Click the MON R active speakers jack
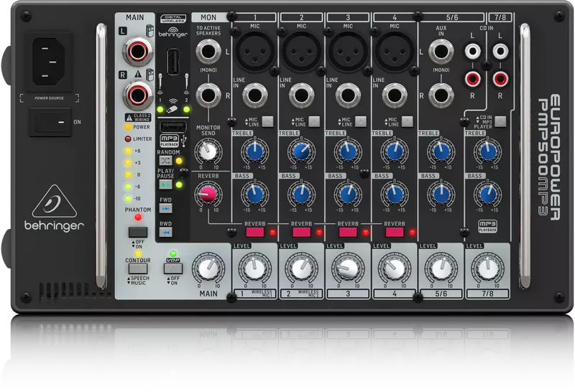The image size is (575, 392). (x=208, y=95)
